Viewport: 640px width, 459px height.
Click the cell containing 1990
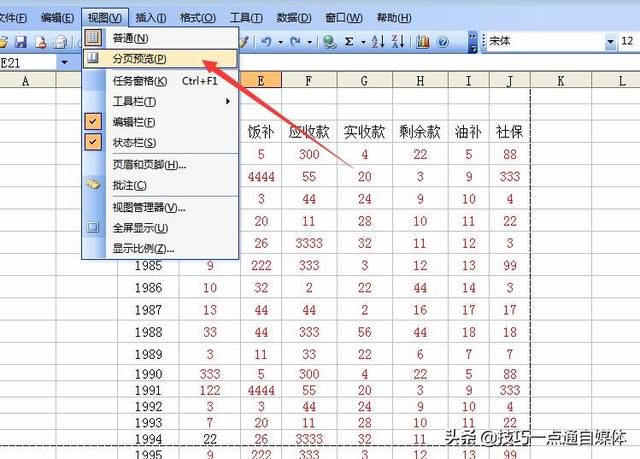(x=148, y=374)
